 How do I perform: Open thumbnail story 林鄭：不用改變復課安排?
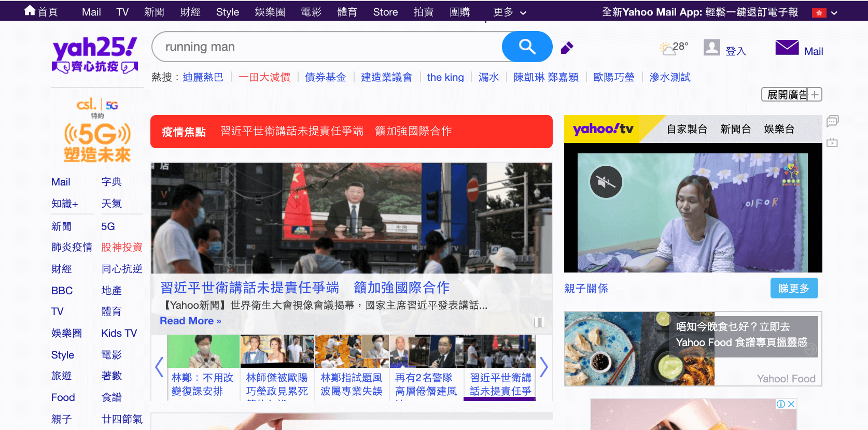point(203,367)
